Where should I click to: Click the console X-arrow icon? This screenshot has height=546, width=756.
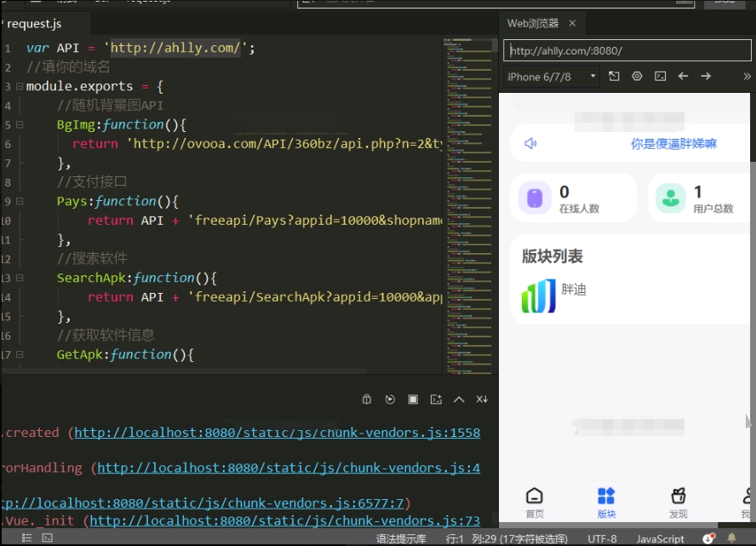pos(482,399)
